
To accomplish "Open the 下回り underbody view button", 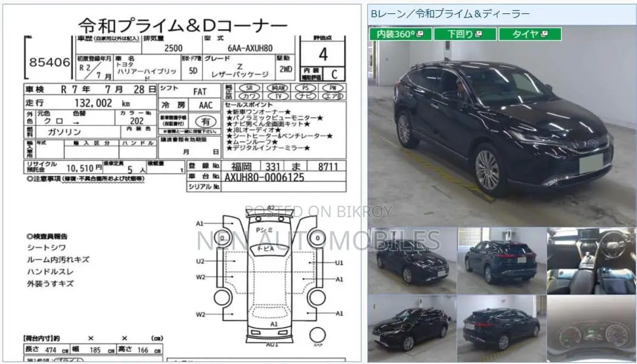I will (x=465, y=34).
